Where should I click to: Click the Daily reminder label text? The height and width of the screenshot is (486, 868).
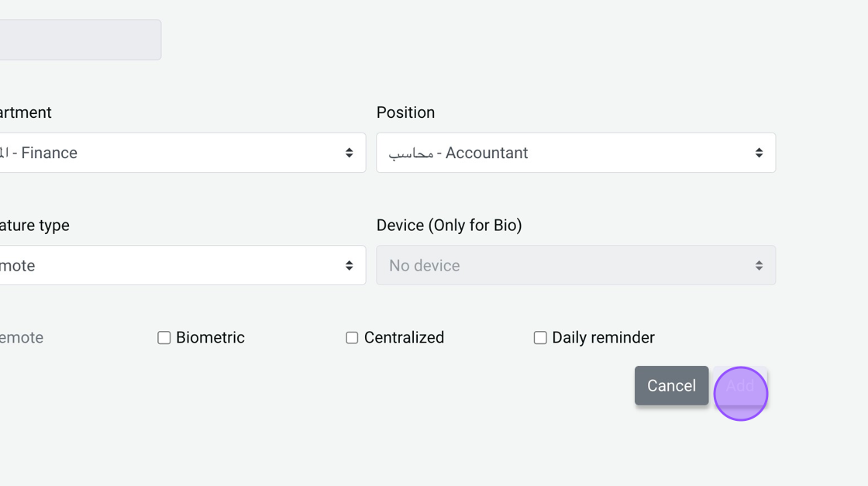click(x=603, y=338)
